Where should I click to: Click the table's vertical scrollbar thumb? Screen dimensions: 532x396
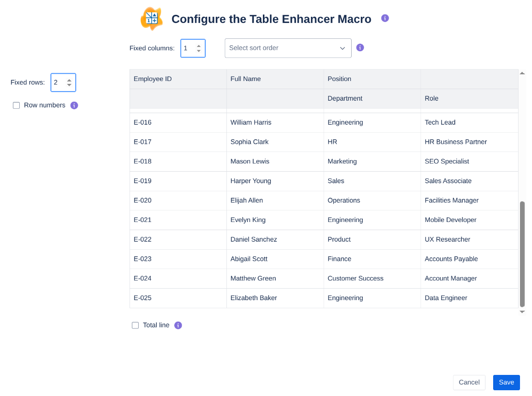522,254
